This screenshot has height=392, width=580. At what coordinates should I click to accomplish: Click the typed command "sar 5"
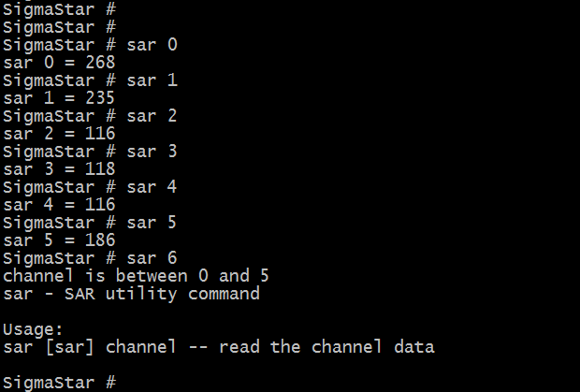pos(152,222)
